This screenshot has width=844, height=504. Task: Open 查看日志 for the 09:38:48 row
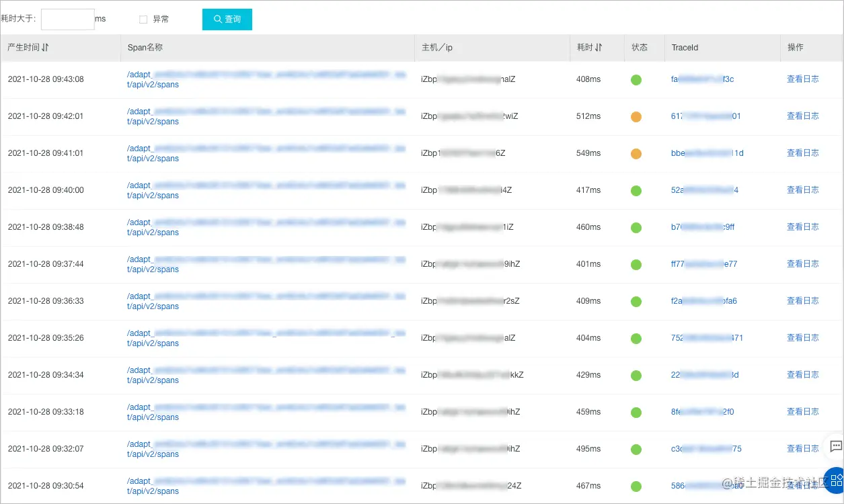coord(803,227)
